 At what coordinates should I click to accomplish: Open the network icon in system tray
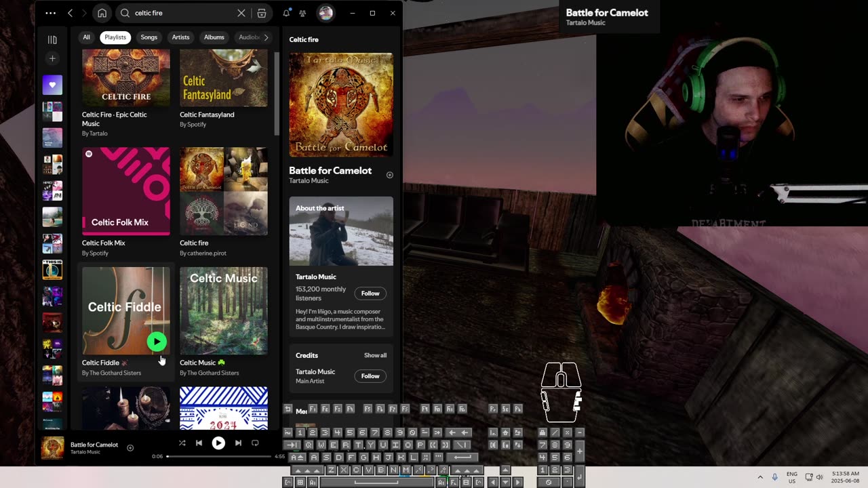(808, 477)
